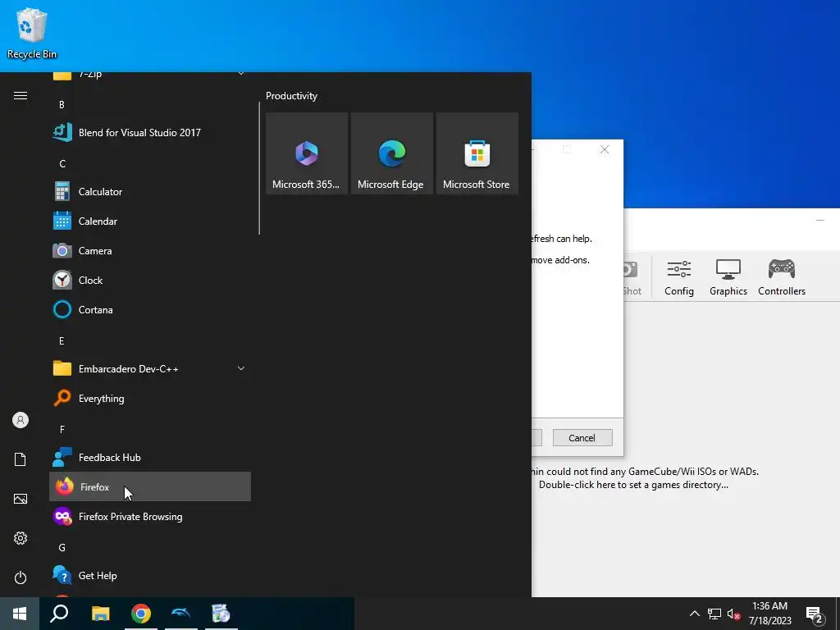Open the Pictures shortcut in the Start sidebar

point(21,499)
